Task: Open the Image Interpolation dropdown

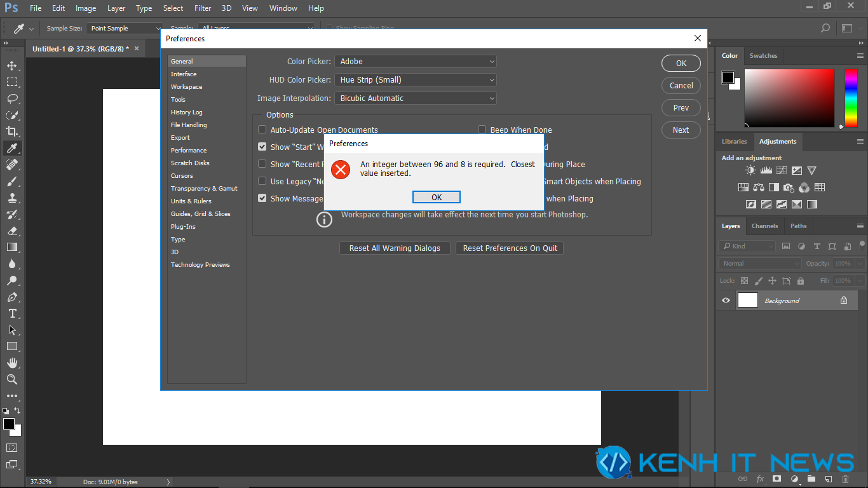Action: [x=415, y=98]
